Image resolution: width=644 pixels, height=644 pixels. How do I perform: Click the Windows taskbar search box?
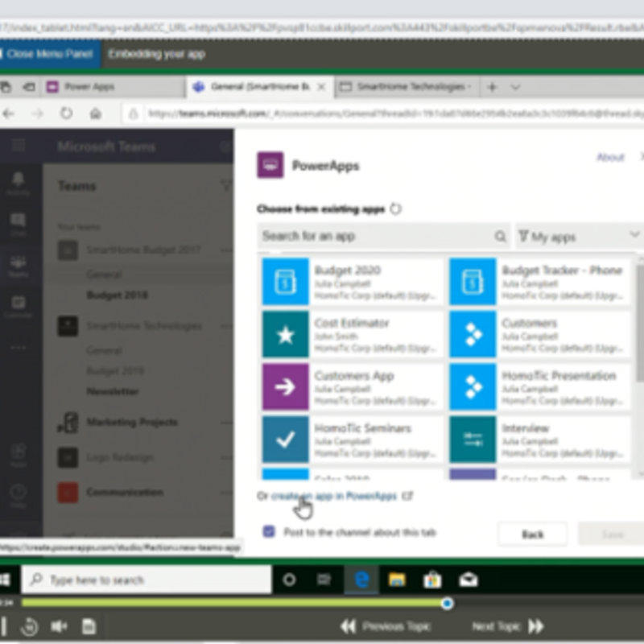pos(147,580)
